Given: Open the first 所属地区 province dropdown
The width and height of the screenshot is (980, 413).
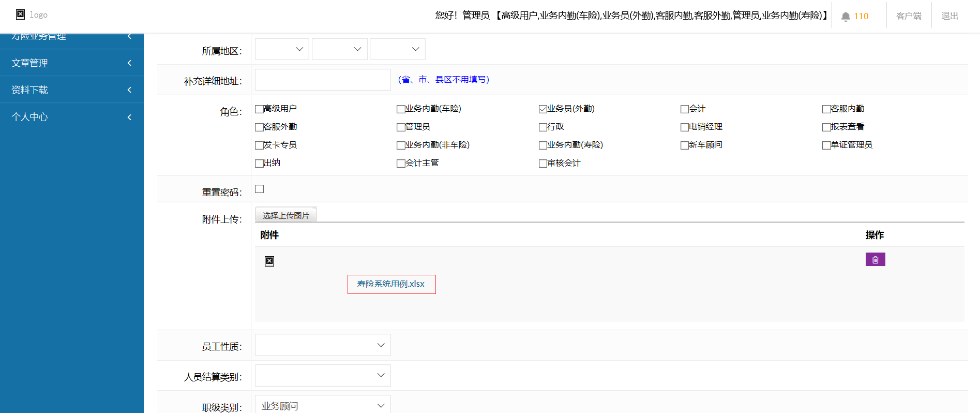Looking at the screenshot, I should point(282,49).
